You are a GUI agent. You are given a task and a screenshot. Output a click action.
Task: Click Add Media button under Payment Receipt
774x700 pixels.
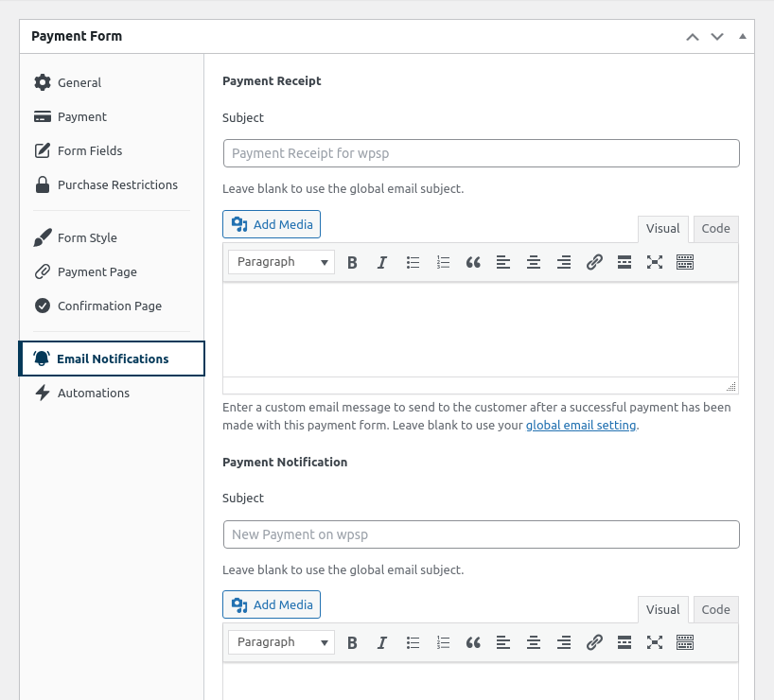pos(273,224)
